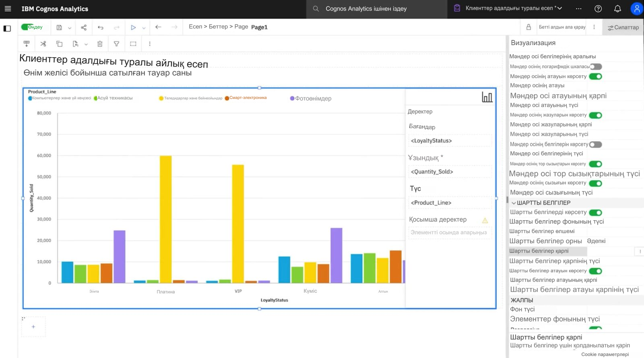
Task: Open the Cookie параметрлері link
Action: 605,354
